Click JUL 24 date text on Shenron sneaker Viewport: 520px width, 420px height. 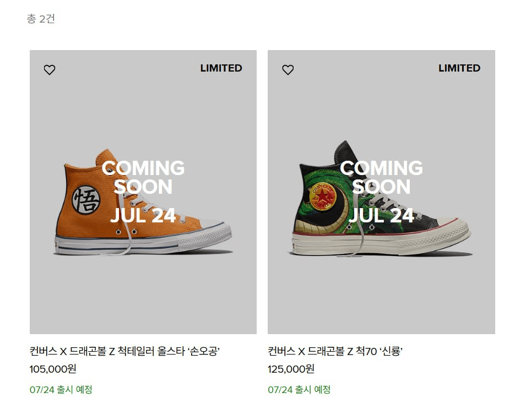(381, 216)
